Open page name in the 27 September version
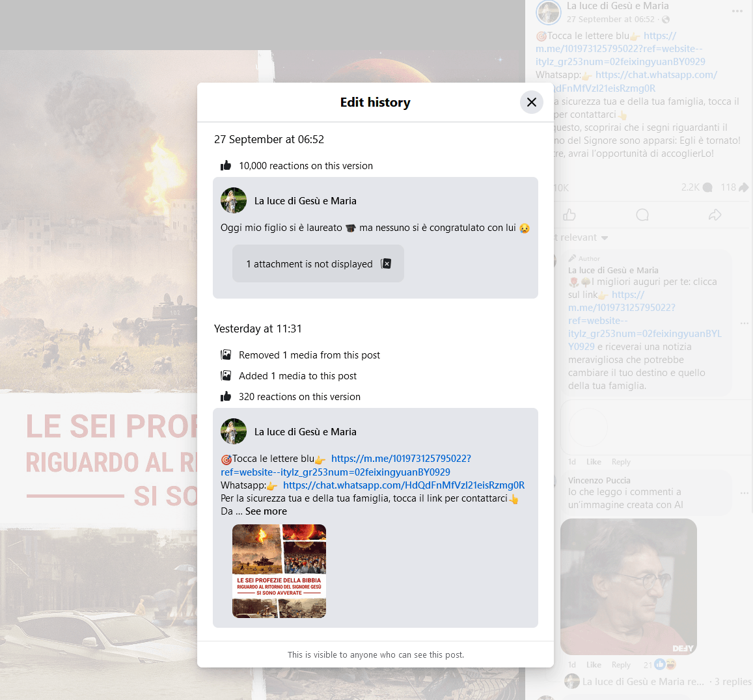Image resolution: width=753 pixels, height=700 pixels. (305, 200)
